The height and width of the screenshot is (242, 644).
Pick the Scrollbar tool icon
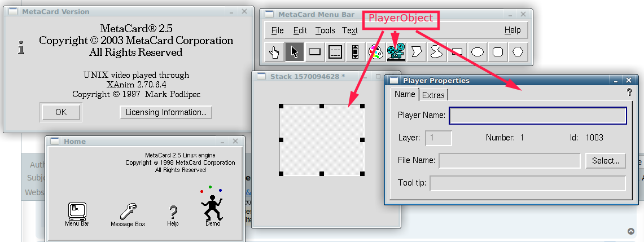point(355,52)
